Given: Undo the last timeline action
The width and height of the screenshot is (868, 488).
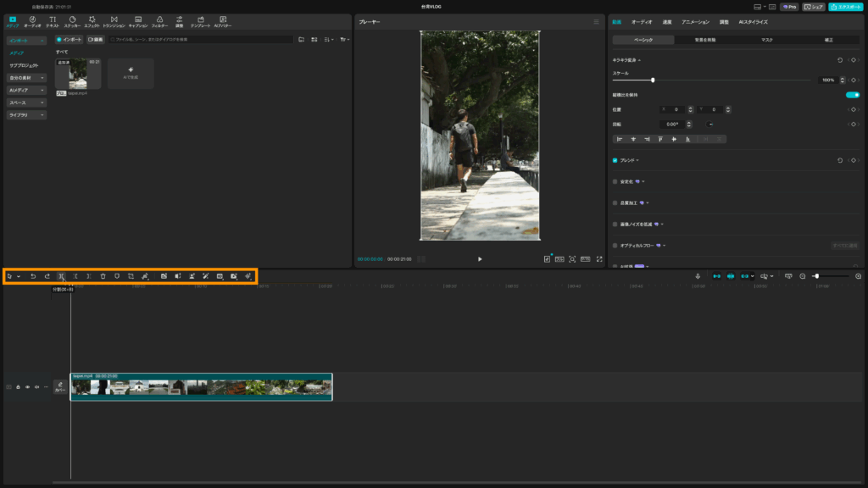Looking at the screenshot, I should pyautogui.click(x=33, y=276).
